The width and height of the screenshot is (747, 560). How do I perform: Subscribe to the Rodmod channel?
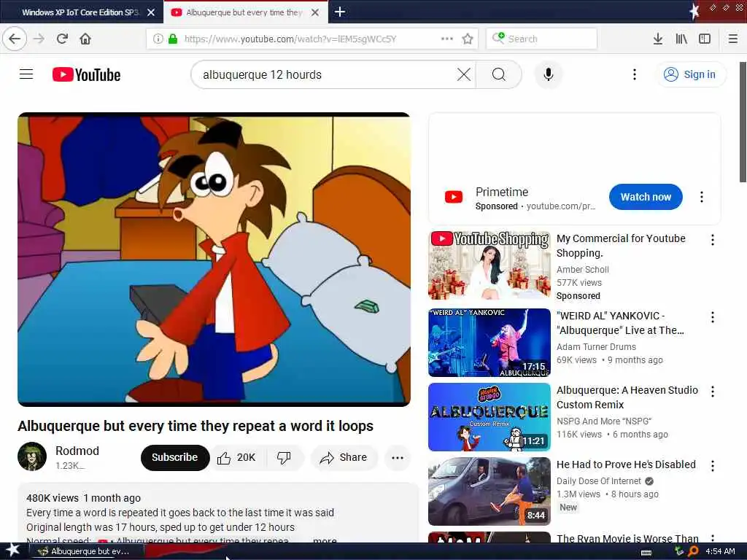175,457
